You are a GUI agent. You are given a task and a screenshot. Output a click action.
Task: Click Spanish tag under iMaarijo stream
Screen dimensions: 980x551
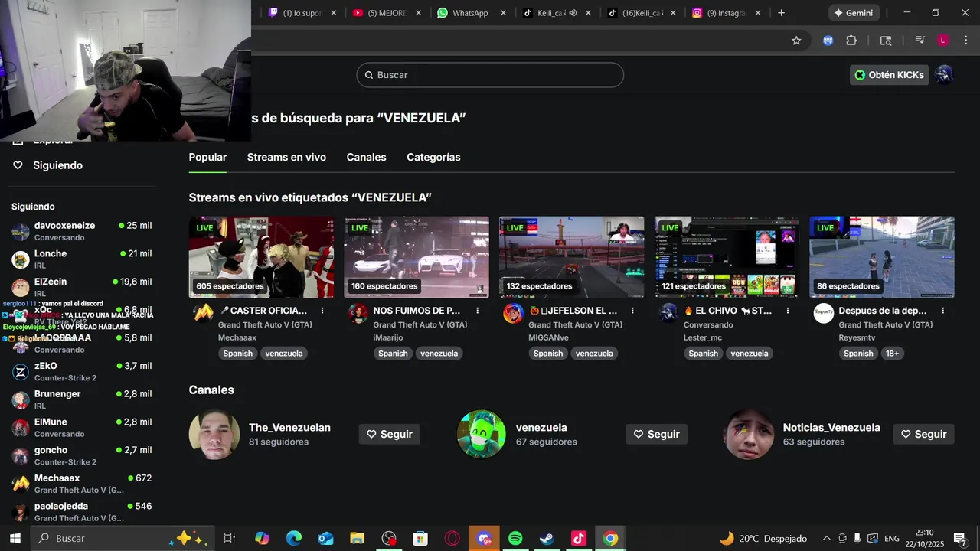[393, 354]
